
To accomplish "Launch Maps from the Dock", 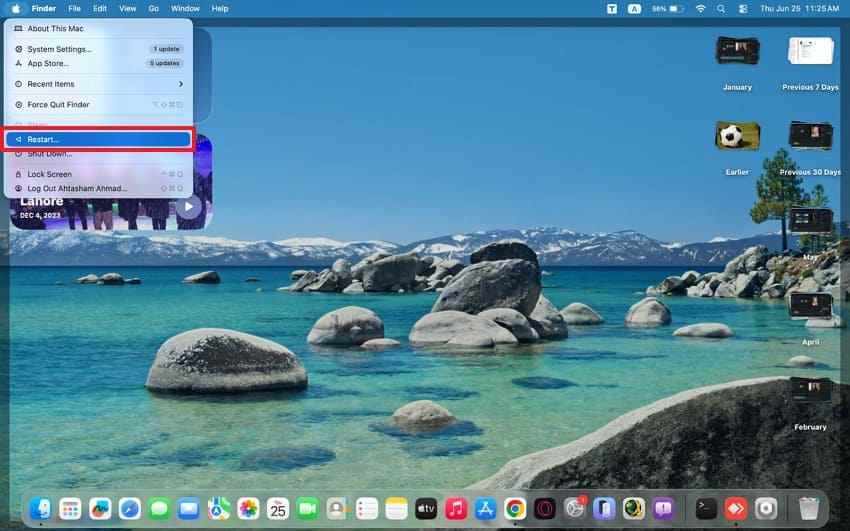I will coord(218,509).
